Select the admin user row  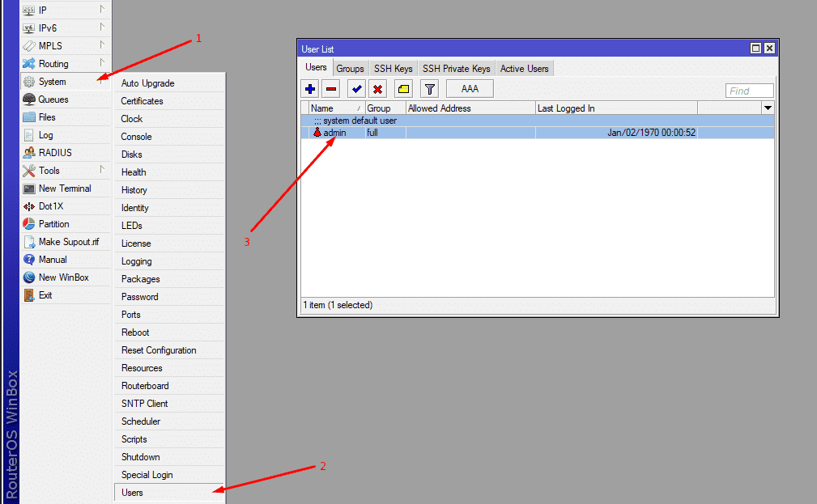334,133
